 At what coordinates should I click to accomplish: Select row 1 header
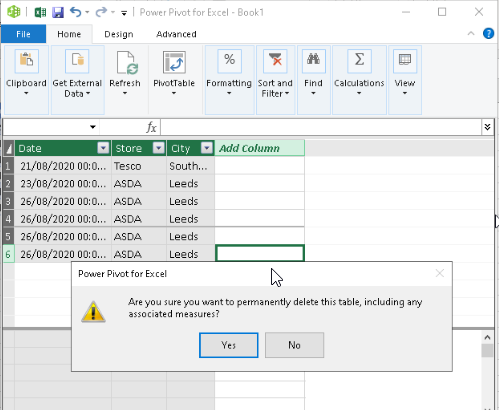coord(8,166)
